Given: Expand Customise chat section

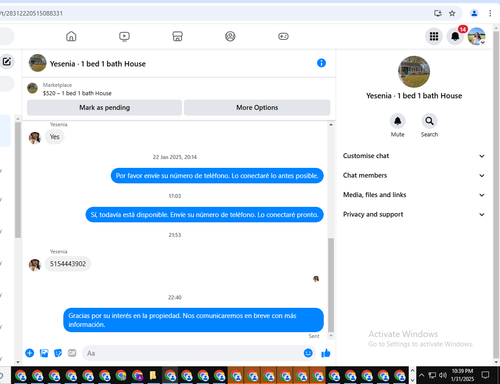Looking at the screenshot, I should pos(413,156).
